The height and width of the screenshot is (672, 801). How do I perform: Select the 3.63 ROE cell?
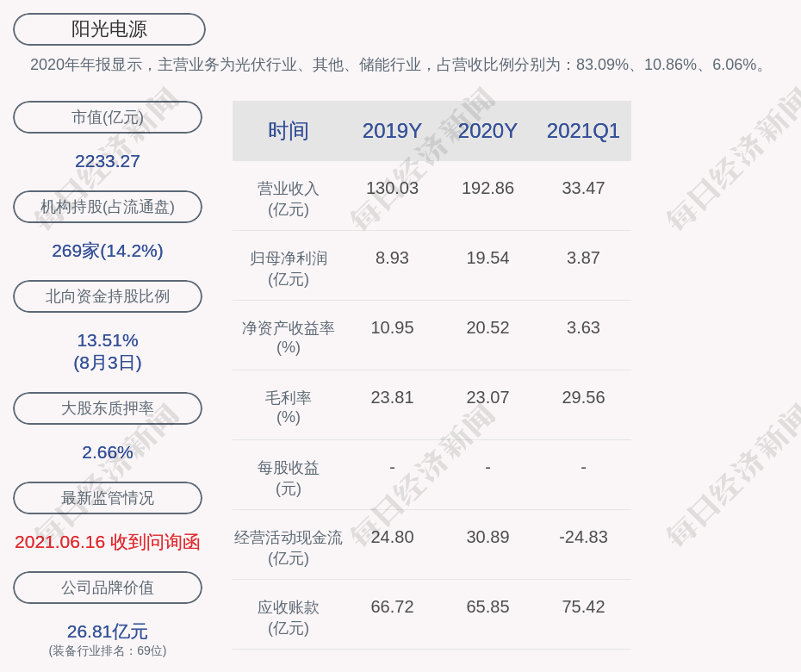583,327
